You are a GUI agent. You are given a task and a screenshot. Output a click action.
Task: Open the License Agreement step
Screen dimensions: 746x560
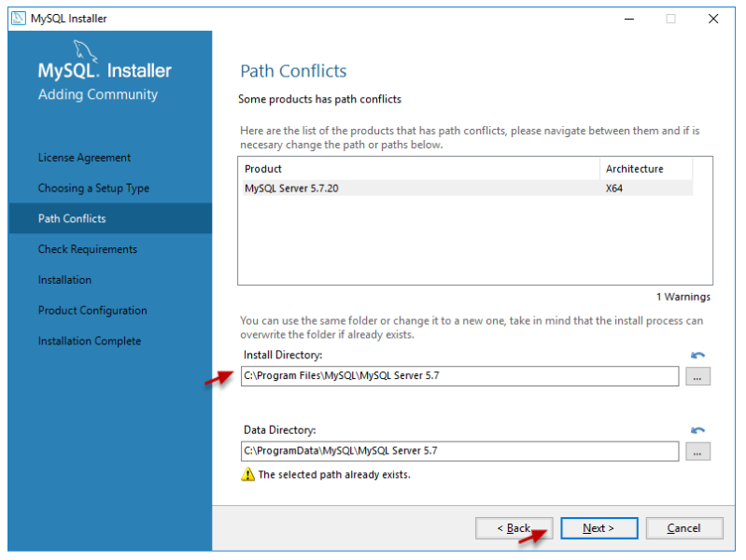[x=84, y=158]
